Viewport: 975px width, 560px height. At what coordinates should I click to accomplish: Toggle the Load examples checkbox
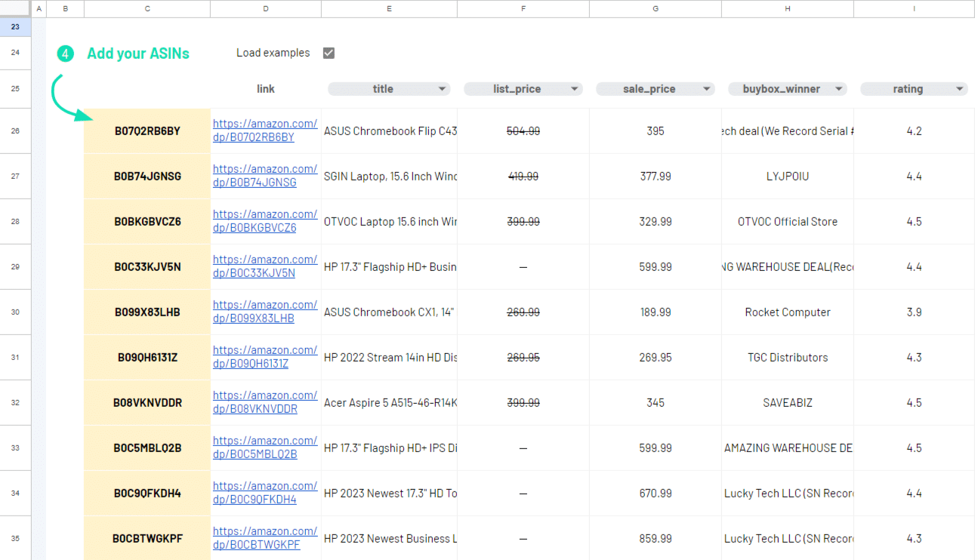[329, 53]
